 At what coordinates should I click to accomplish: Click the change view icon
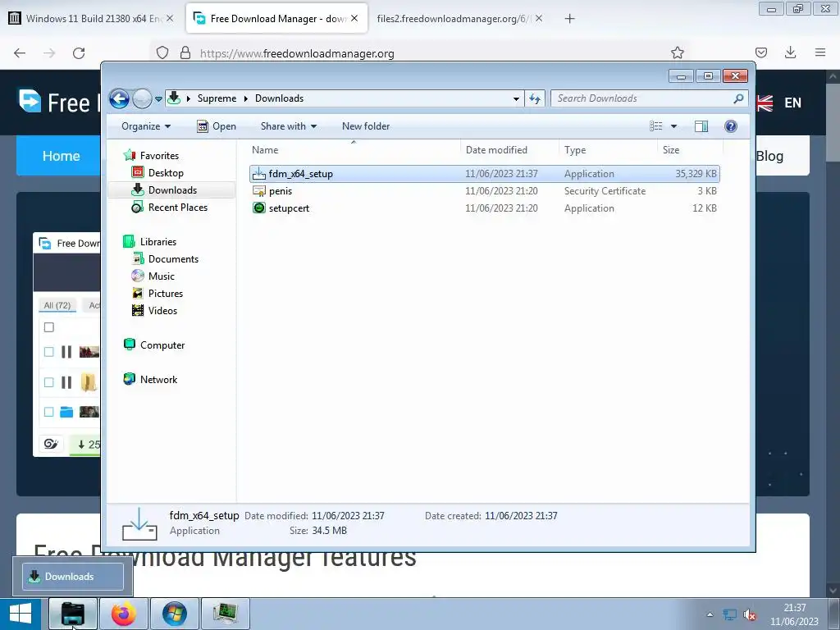tap(656, 126)
